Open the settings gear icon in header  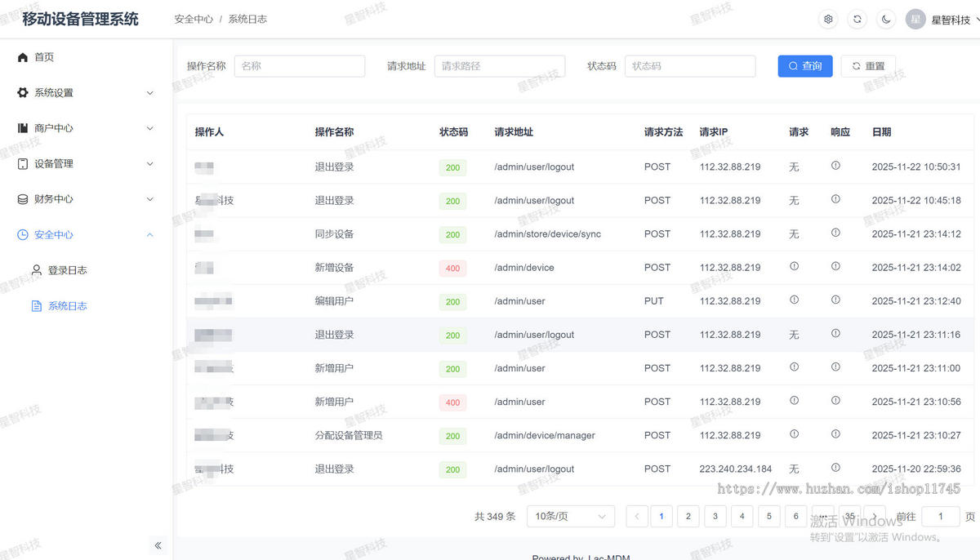coord(829,19)
